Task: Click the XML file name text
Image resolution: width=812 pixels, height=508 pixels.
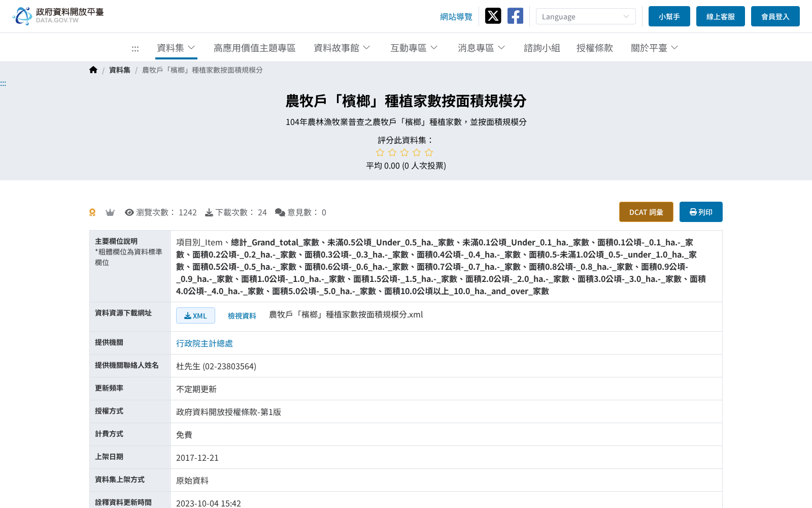Action: [346, 315]
